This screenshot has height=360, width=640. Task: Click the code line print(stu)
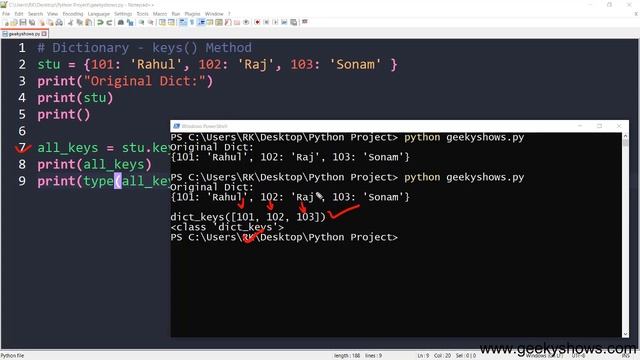click(x=75, y=98)
